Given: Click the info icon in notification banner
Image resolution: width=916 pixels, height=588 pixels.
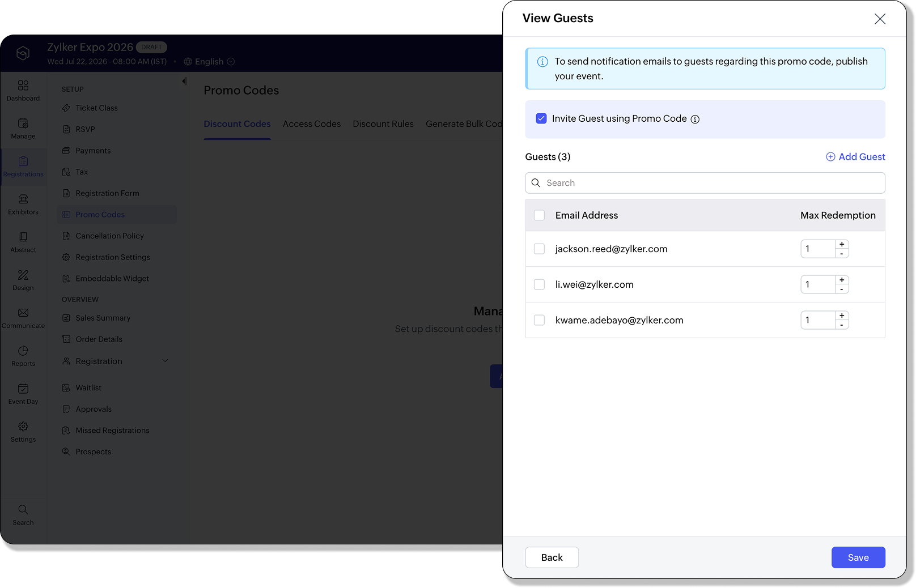Looking at the screenshot, I should click(x=542, y=62).
